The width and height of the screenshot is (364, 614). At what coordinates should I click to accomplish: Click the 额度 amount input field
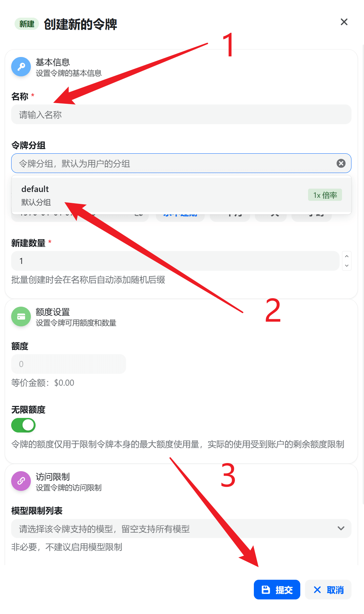click(68, 364)
